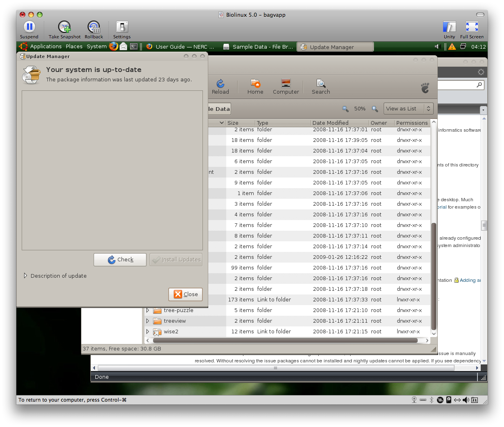This screenshot has width=504, height=427.
Task: Close the Update Manager dialog
Action: click(x=185, y=294)
